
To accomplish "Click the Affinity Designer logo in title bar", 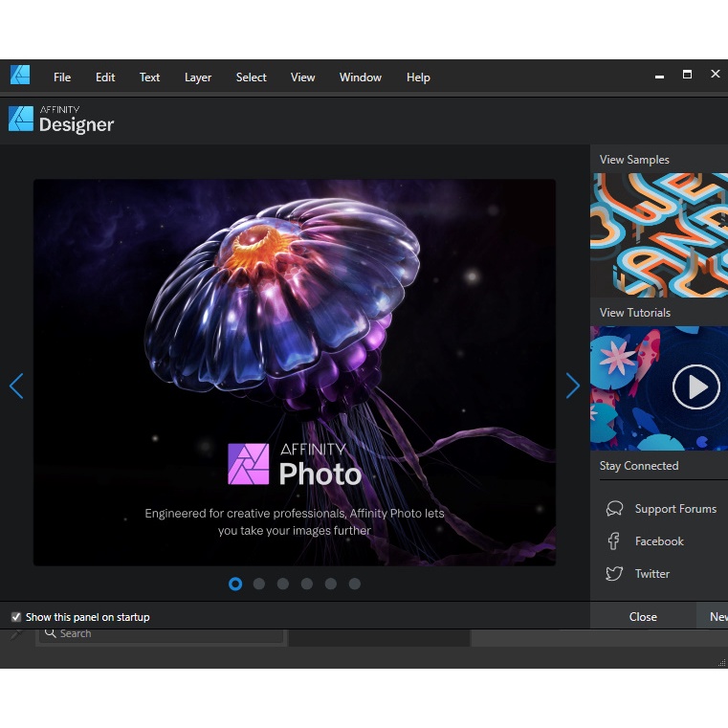I will (x=20, y=76).
